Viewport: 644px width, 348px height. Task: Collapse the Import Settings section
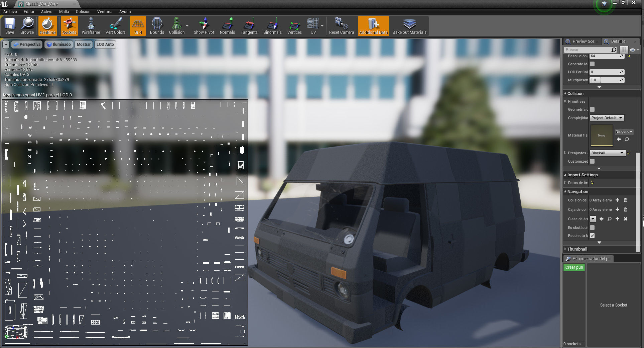coord(565,175)
